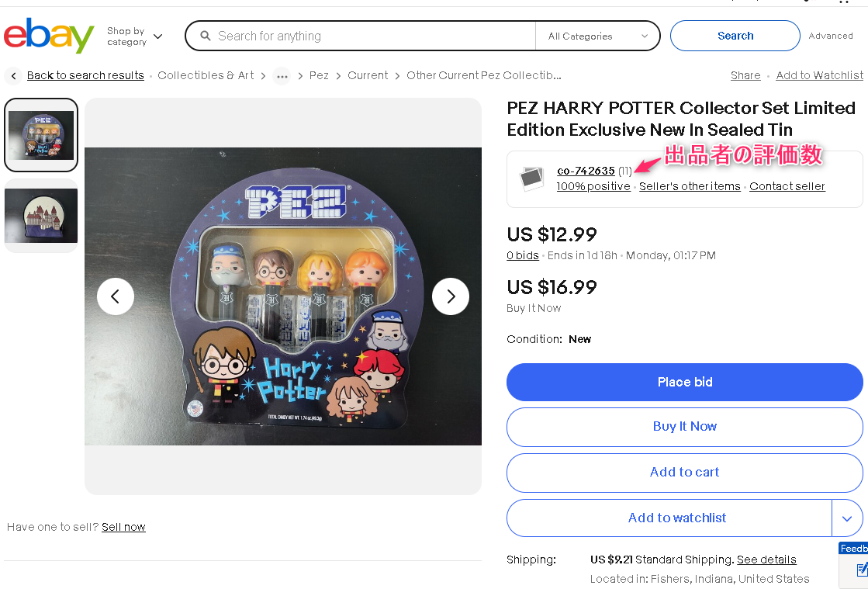Open the seller's other items
The image size is (868, 589).
pos(690,186)
